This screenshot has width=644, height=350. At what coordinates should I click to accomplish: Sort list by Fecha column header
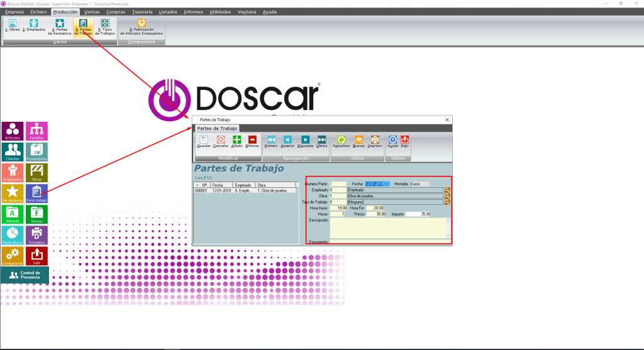point(221,185)
